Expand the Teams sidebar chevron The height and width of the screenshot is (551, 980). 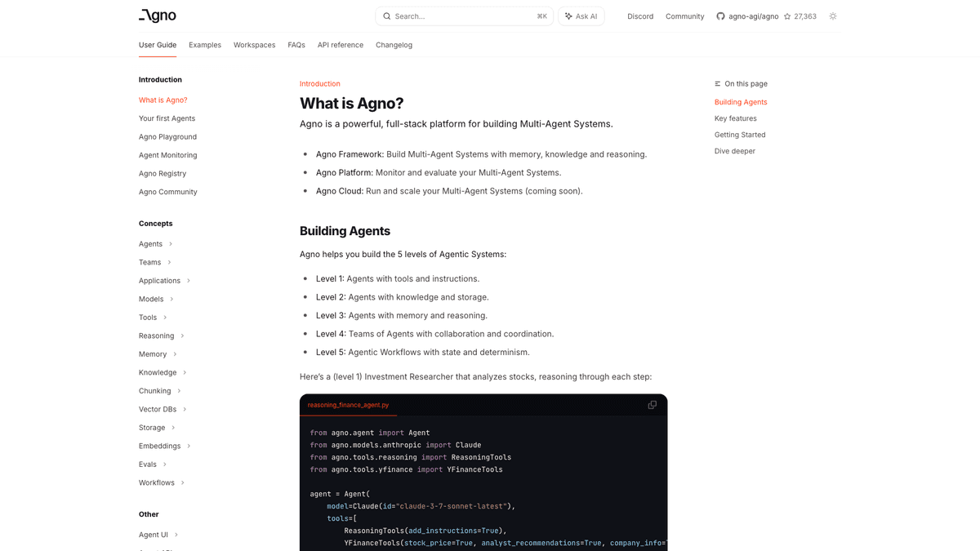point(169,263)
